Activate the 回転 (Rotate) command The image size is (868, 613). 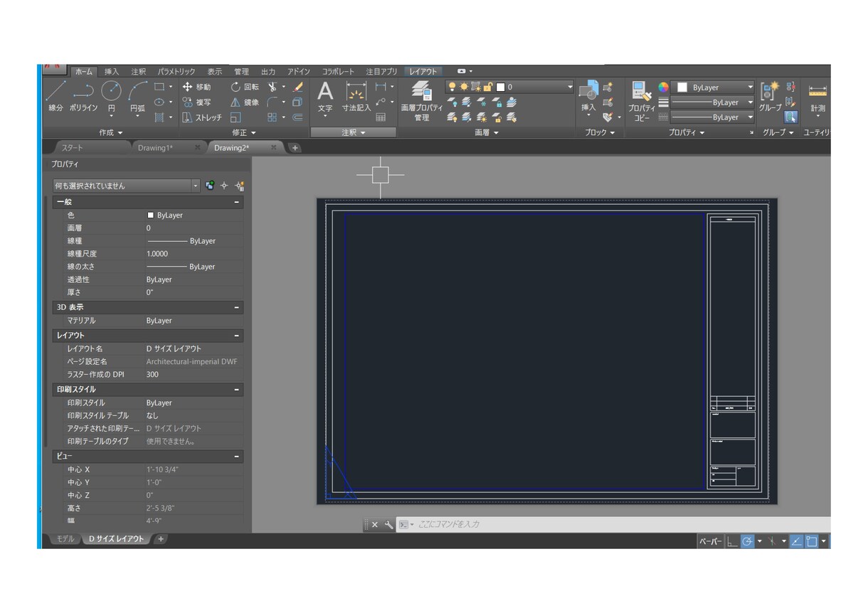coord(245,87)
